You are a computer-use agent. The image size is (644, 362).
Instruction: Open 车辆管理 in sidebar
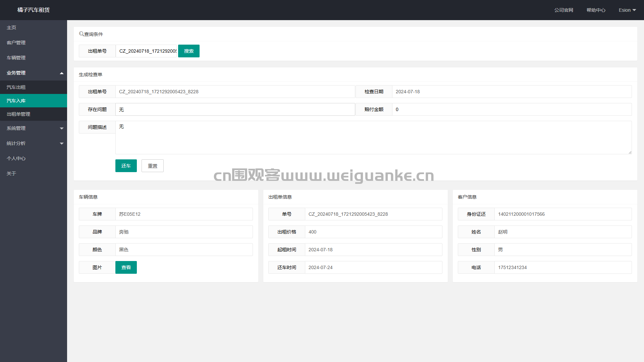[x=16, y=58]
